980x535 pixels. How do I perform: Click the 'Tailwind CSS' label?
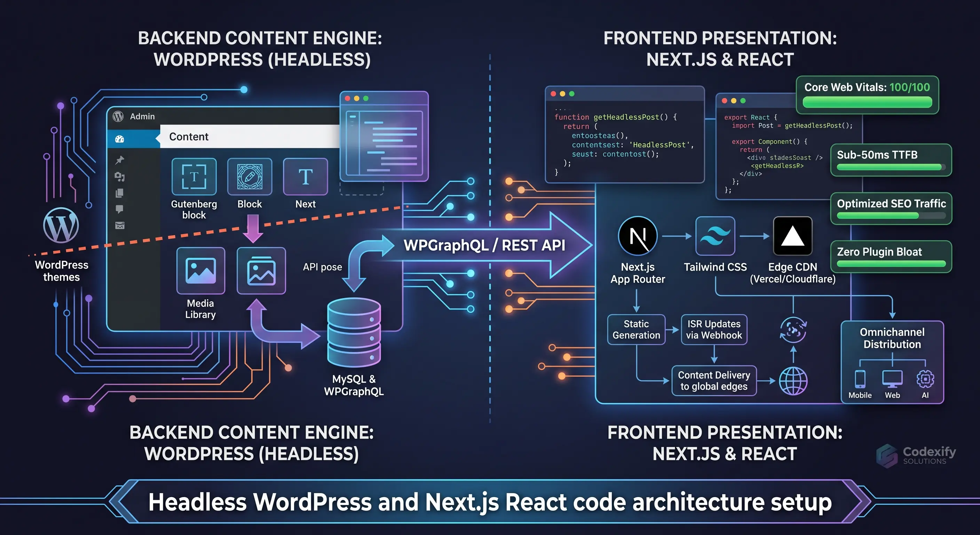pos(715,267)
